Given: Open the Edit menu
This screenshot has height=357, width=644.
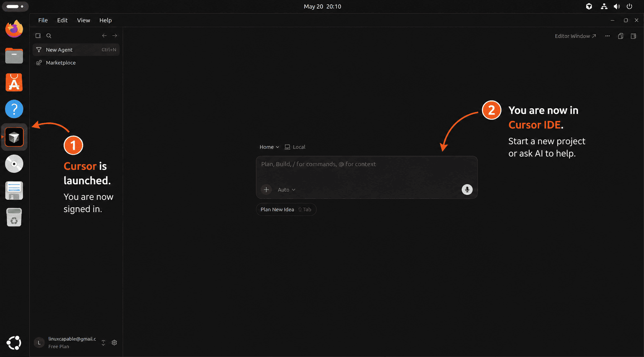Looking at the screenshot, I should point(62,20).
